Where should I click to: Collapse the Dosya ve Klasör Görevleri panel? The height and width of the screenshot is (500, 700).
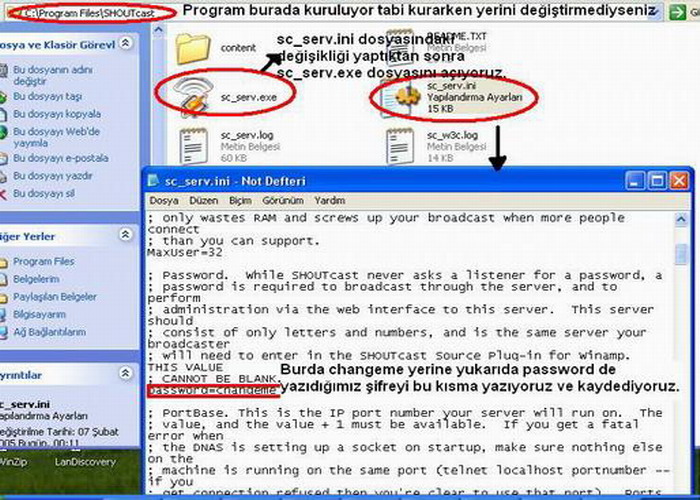[x=126, y=43]
